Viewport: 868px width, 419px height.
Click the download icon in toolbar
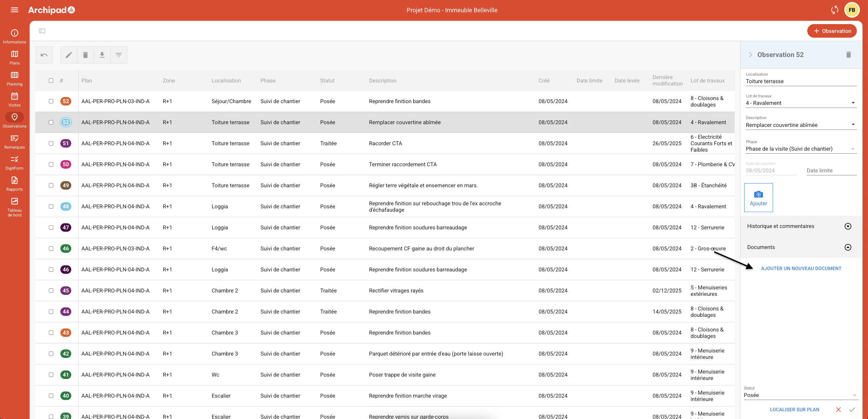click(102, 55)
